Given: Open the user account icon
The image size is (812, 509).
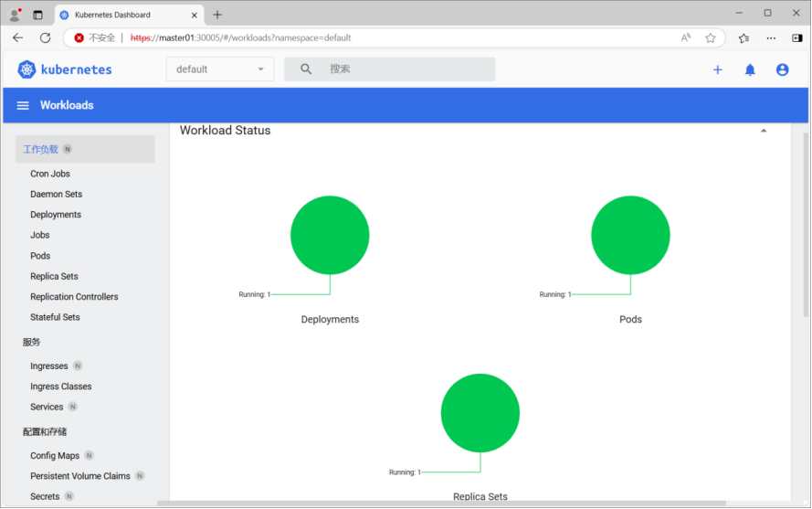Looking at the screenshot, I should coord(782,70).
